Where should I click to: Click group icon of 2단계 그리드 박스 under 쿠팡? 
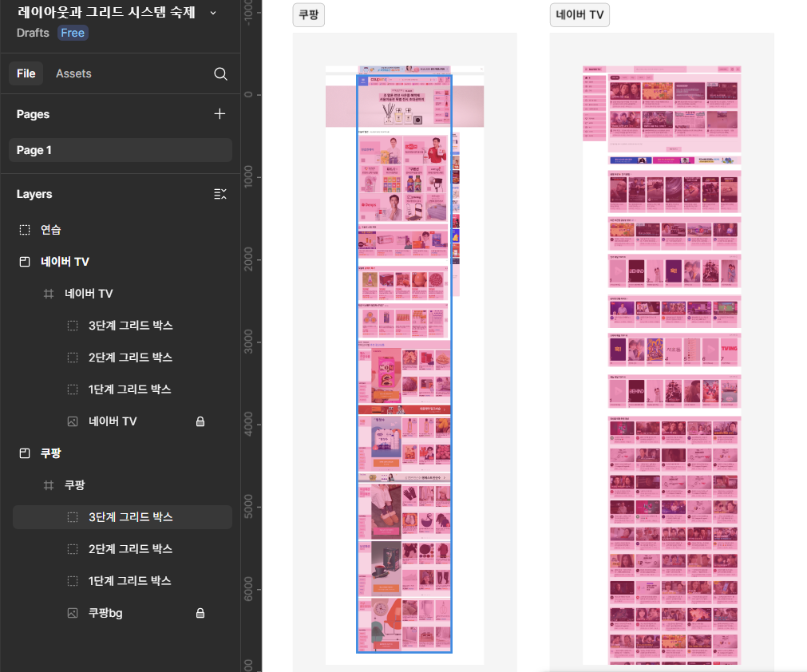[73, 549]
